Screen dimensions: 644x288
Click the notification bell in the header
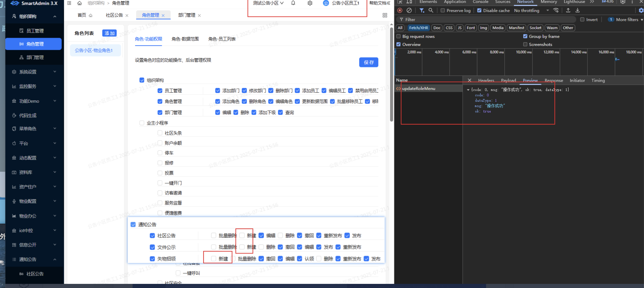[293, 2]
